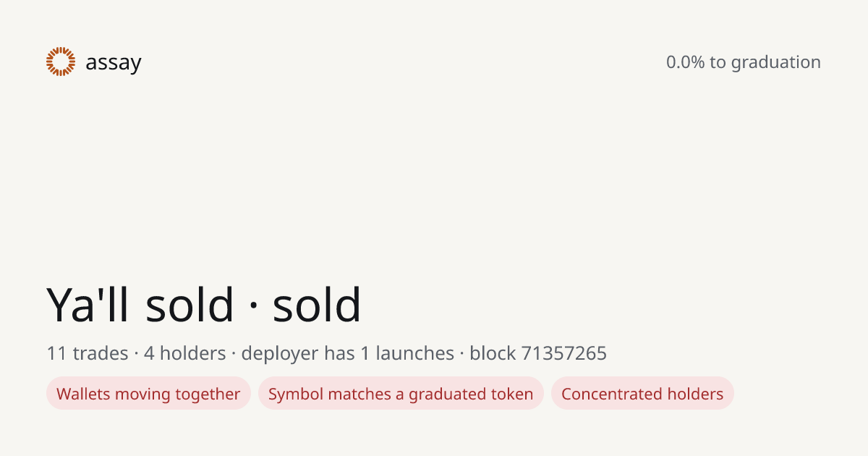The image size is (868, 456).
Task: Select the 'Symbol matches a graduated token' tag
Action: [401, 394]
